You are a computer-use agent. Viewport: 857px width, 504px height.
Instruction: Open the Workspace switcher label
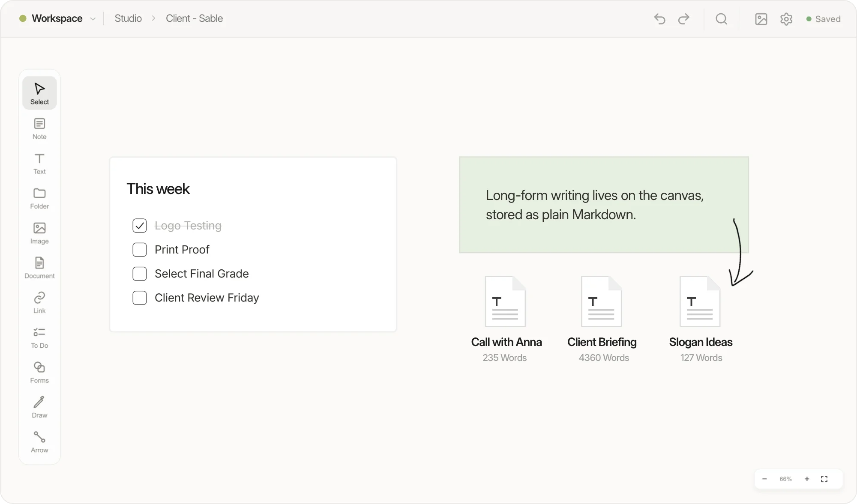57,18
